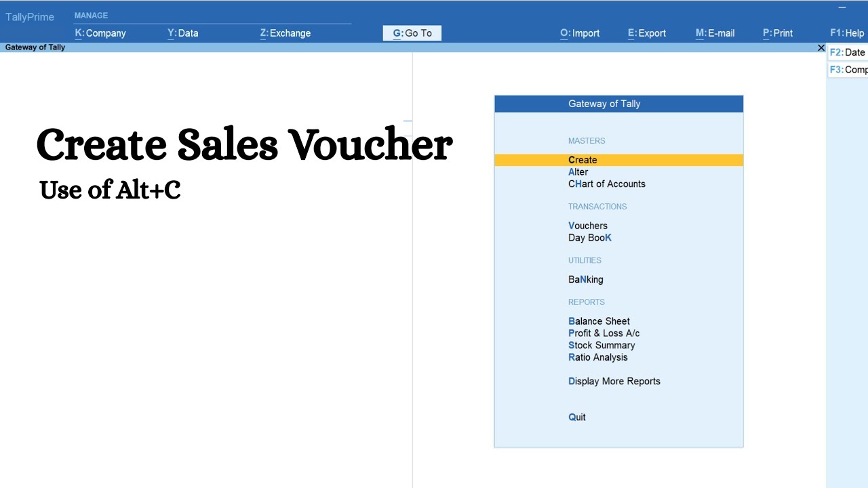The width and height of the screenshot is (868, 488).
Task: Close the Gateway of Tally screen with X
Action: coord(821,48)
